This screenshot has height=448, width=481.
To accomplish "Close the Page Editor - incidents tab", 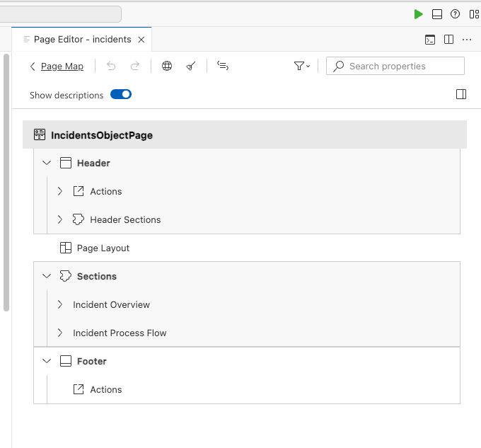I will click(x=141, y=40).
